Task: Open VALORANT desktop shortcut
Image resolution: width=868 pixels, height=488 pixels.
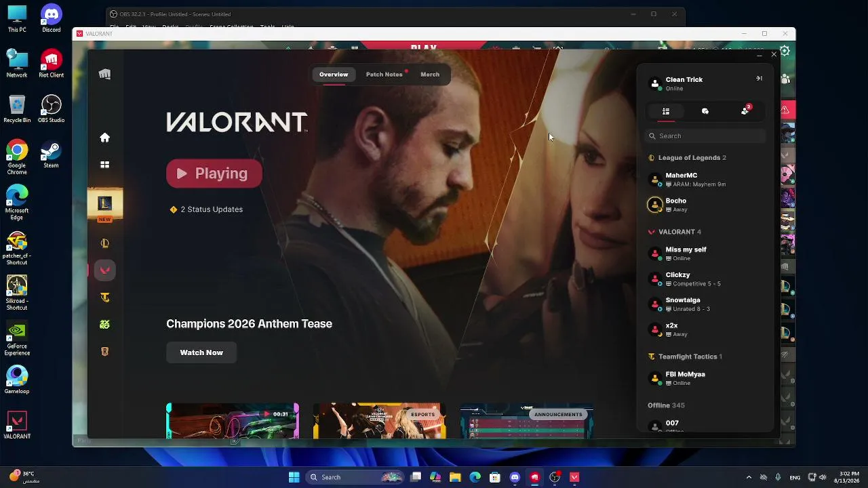Action: pyautogui.click(x=17, y=425)
